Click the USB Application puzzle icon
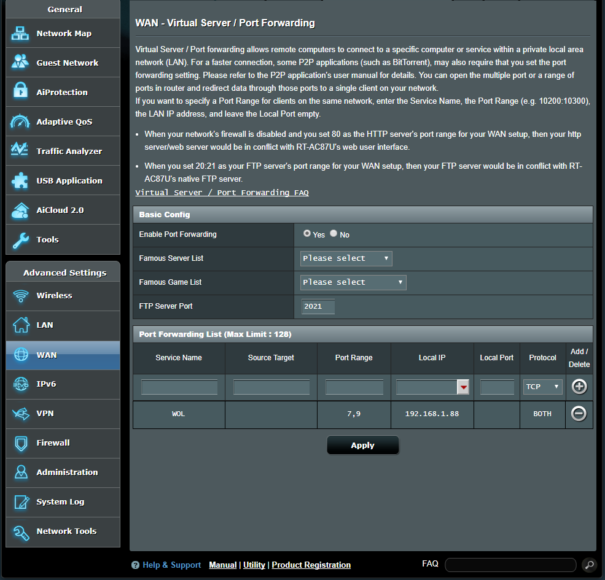Viewport: 605px width, 580px height. [20, 181]
